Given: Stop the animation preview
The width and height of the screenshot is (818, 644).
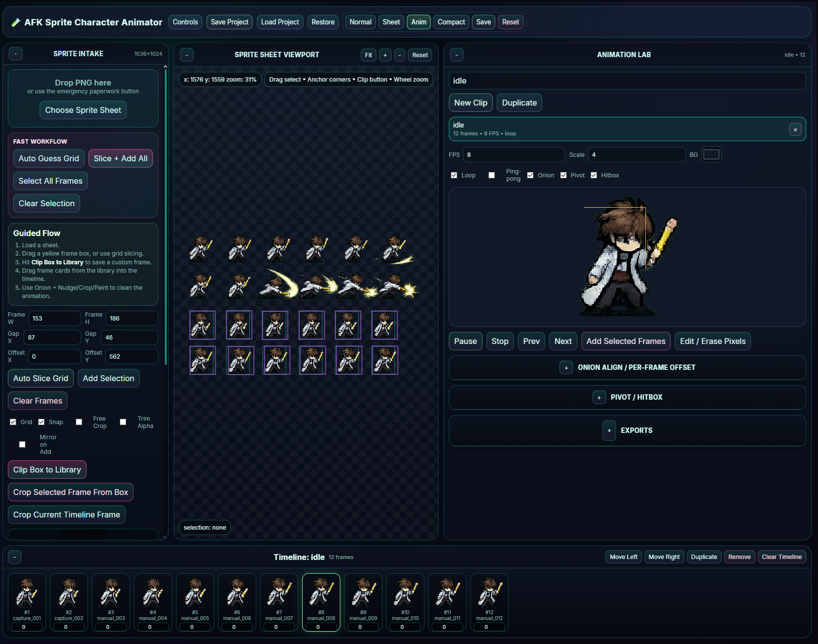Looking at the screenshot, I should click(x=500, y=341).
